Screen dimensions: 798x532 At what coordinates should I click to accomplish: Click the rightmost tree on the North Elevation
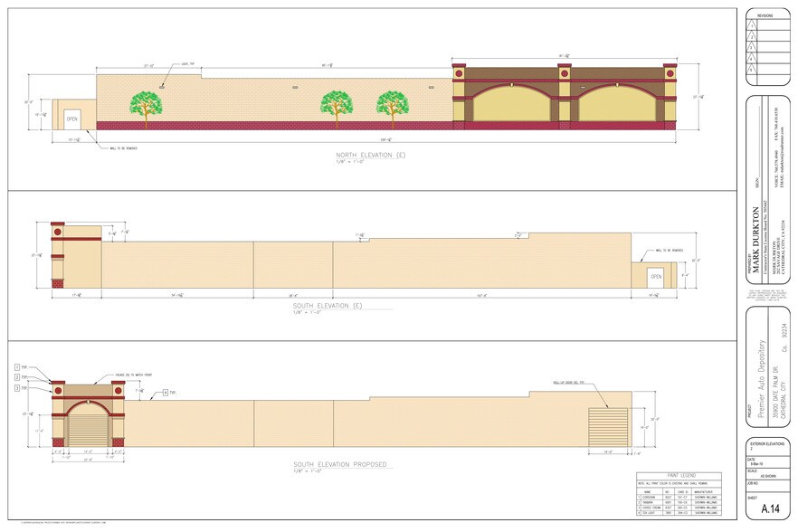(392, 103)
